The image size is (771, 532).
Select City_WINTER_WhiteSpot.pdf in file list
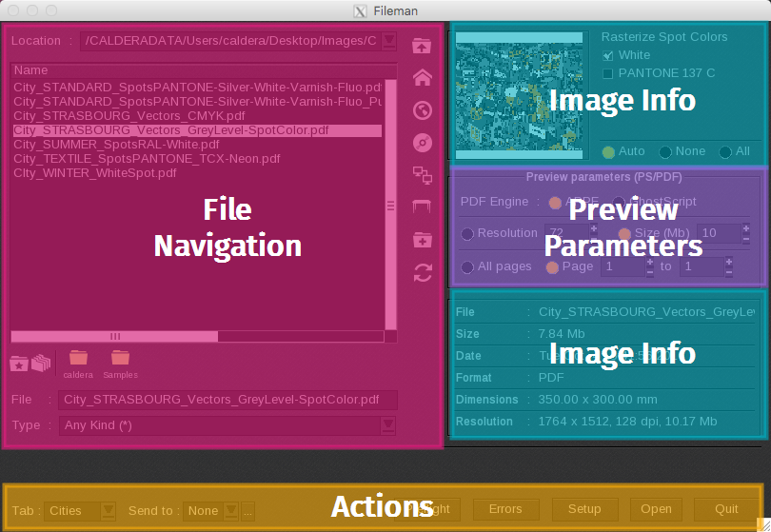point(95,173)
